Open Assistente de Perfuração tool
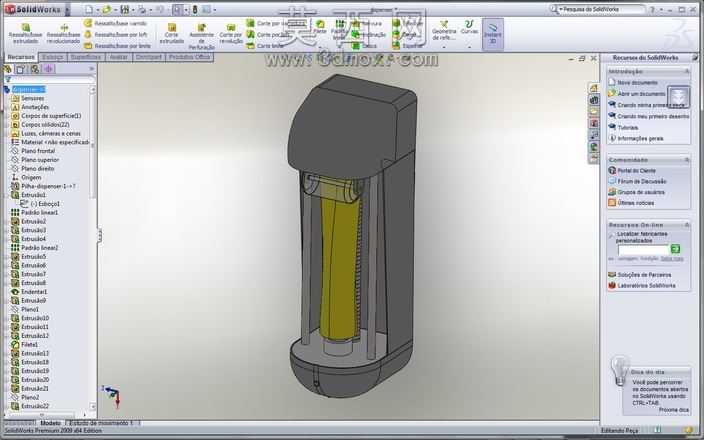 pos(202,36)
